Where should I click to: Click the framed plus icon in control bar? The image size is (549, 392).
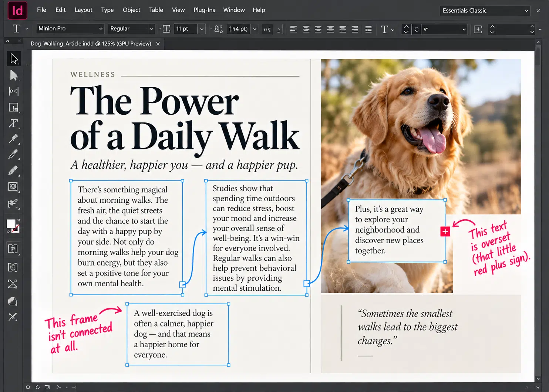click(x=478, y=29)
